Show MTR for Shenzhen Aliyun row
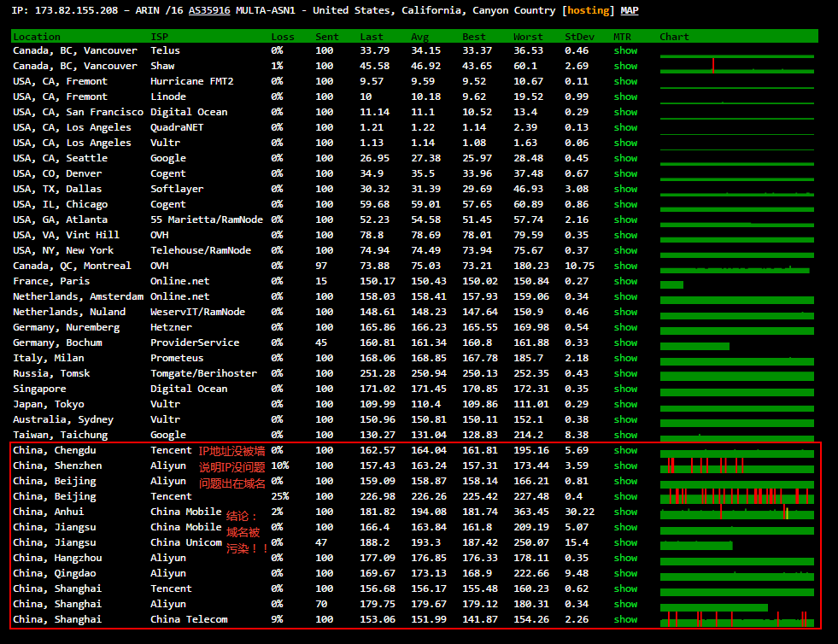This screenshot has width=838, height=644. pyautogui.click(x=625, y=466)
